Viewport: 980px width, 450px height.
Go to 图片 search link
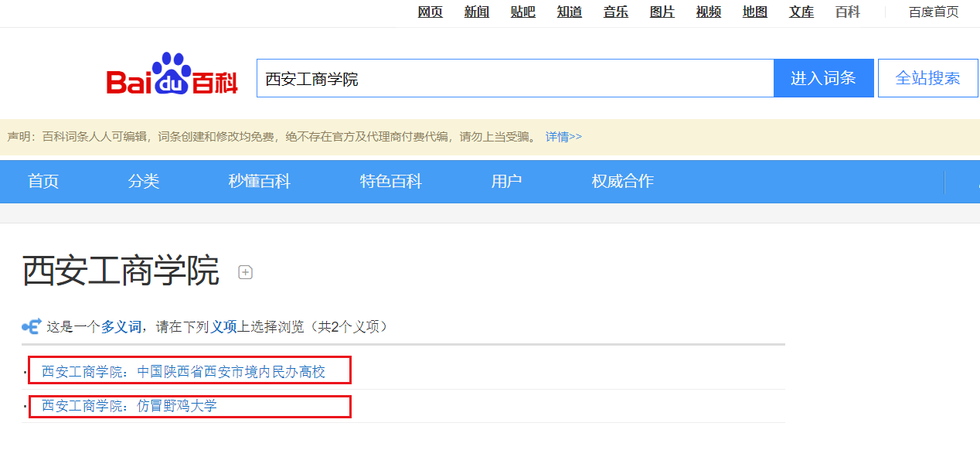(x=662, y=12)
